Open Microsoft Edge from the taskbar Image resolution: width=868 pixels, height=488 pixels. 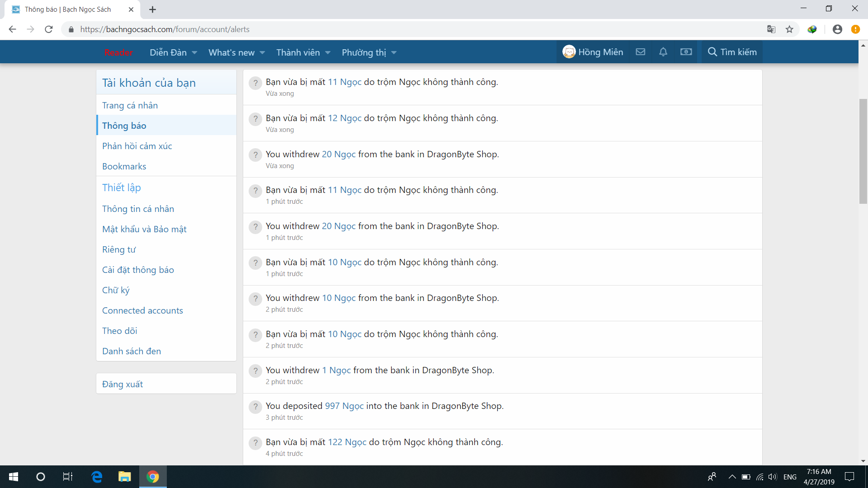pyautogui.click(x=97, y=477)
